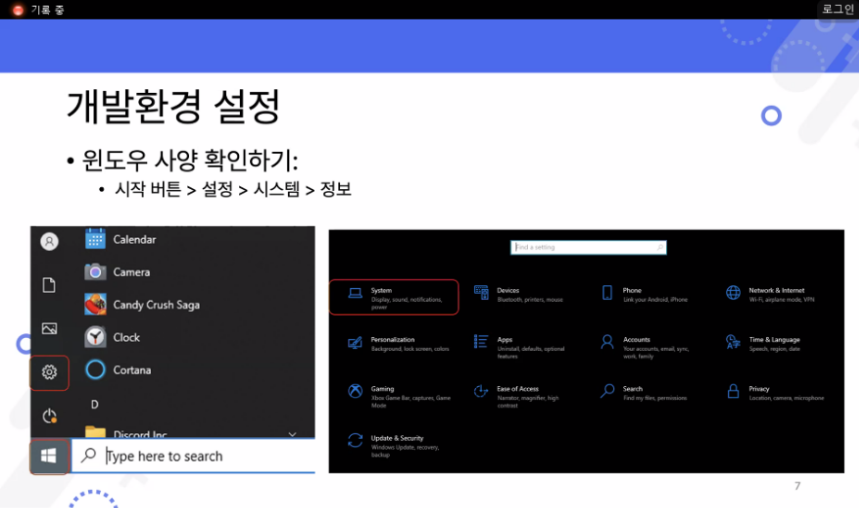Click the D letter group header
Image resolution: width=859 pixels, height=508 pixels.
(x=94, y=404)
